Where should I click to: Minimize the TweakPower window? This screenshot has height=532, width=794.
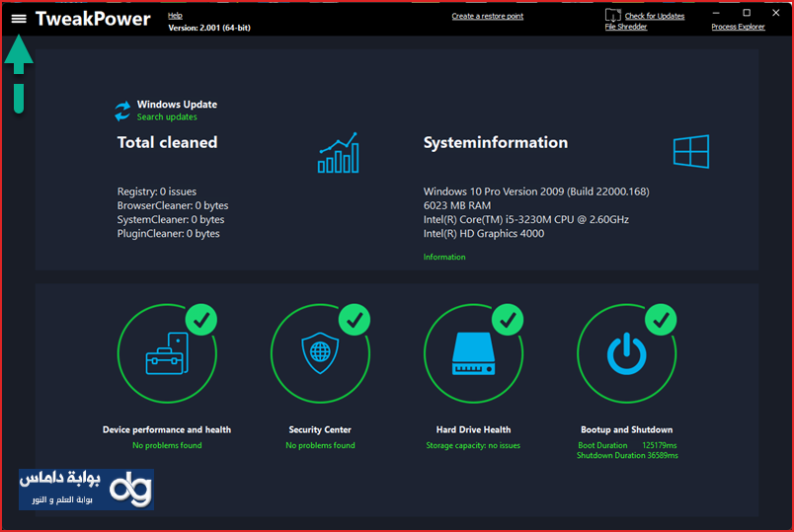pos(716,13)
